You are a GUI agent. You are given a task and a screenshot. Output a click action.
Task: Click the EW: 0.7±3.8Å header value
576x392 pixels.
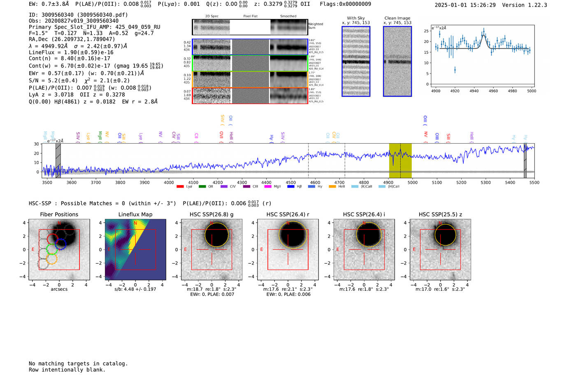pyautogui.click(x=49, y=4)
